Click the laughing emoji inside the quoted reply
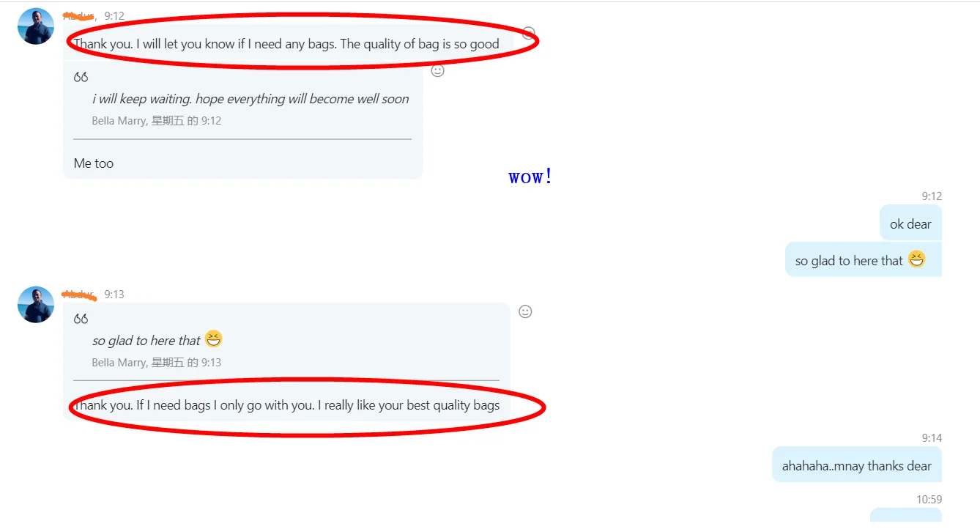Viewport: 980px width, 529px height. click(213, 339)
